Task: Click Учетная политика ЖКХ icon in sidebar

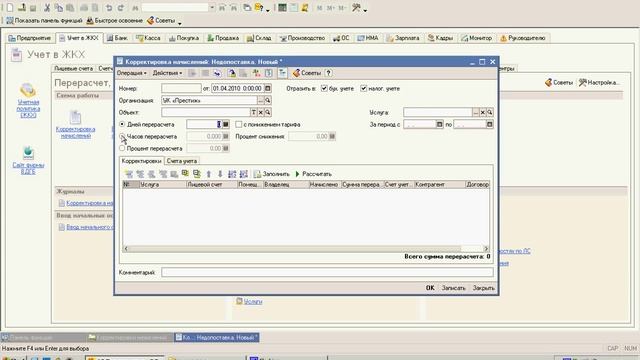Action: (x=28, y=90)
